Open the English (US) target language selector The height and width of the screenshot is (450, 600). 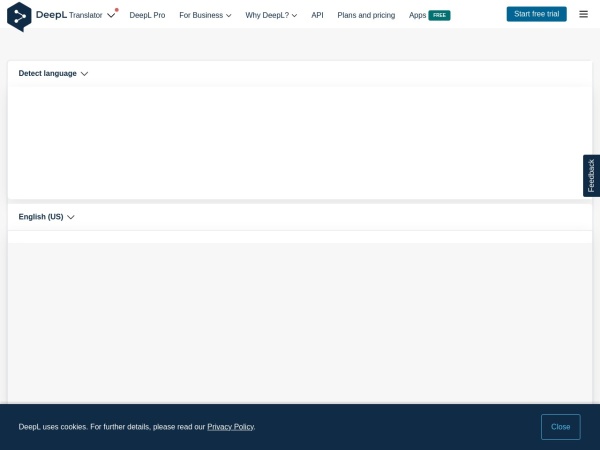tap(41, 217)
